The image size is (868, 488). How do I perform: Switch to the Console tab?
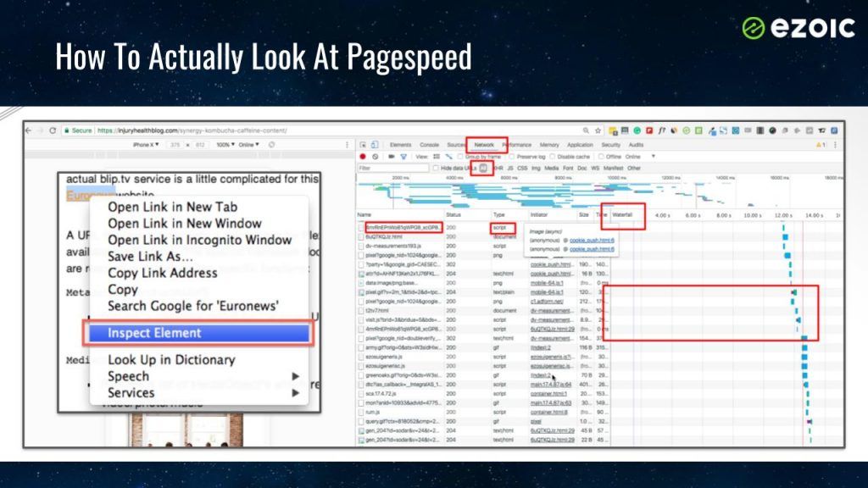pyautogui.click(x=429, y=145)
